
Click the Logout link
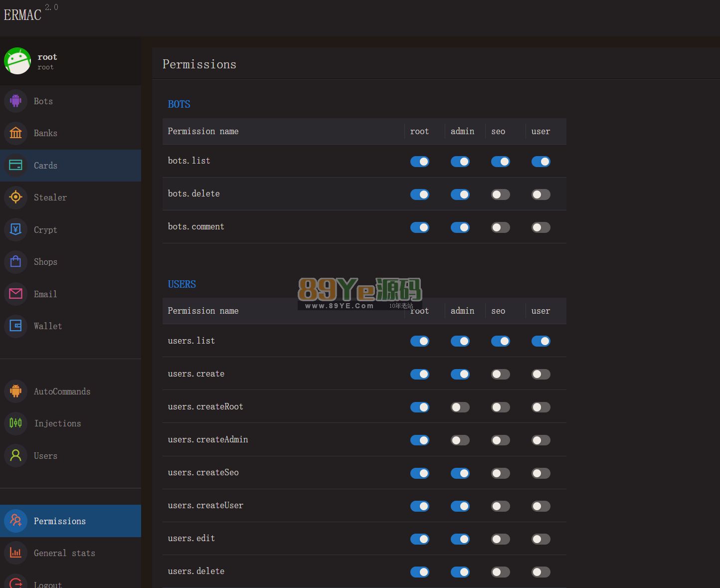pyautogui.click(x=47, y=584)
